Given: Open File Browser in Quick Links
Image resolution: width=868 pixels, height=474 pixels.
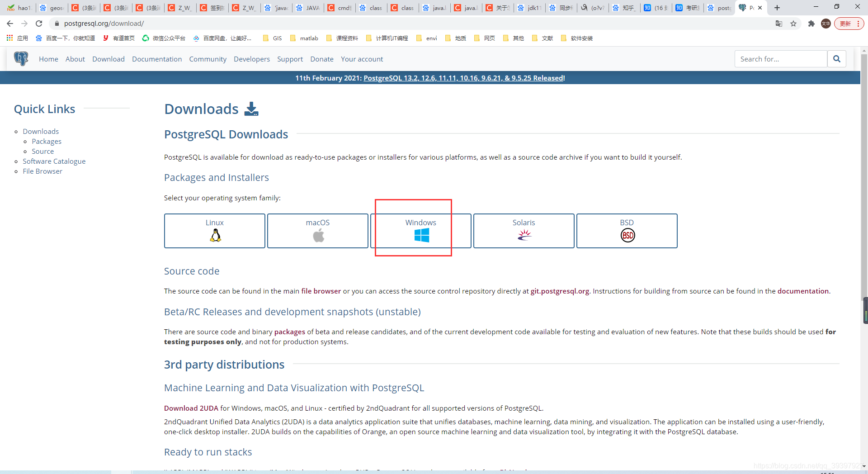Looking at the screenshot, I should 42,171.
